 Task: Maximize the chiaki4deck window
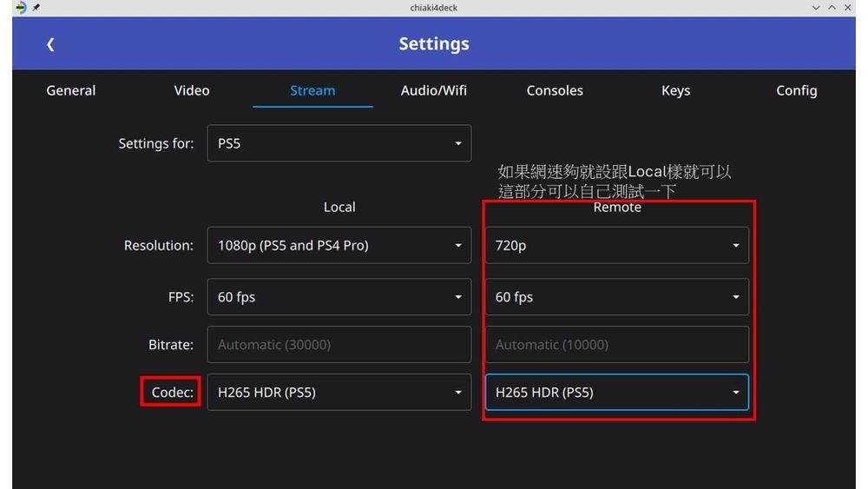point(832,8)
